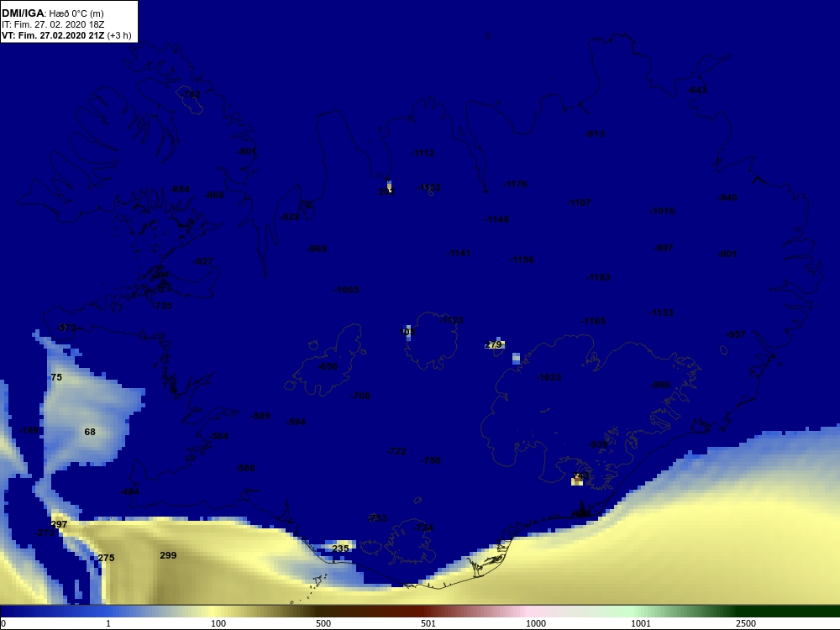840x630 pixels.
Task: Click the map value '-580'
Action: pos(246,468)
